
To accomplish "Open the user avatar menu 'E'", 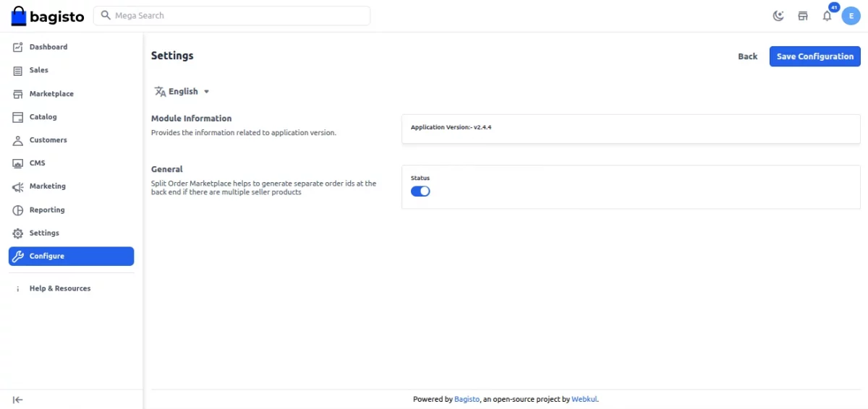I will (851, 16).
